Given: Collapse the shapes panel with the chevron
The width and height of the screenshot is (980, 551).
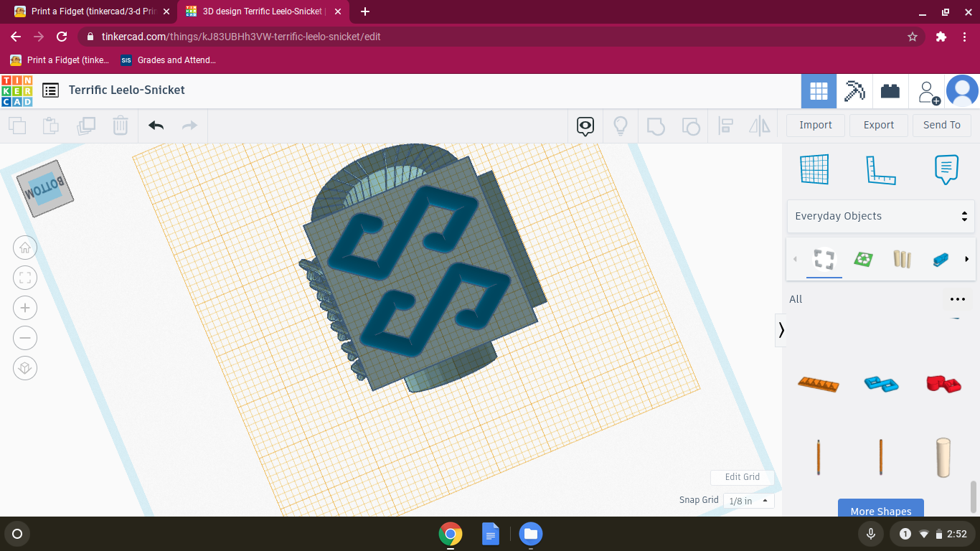Looking at the screenshot, I should (781, 330).
